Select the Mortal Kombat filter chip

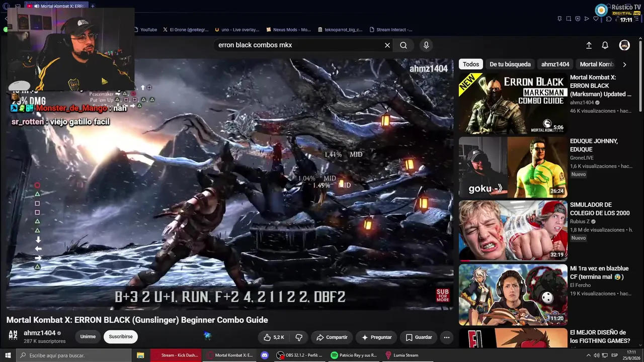coord(597,64)
